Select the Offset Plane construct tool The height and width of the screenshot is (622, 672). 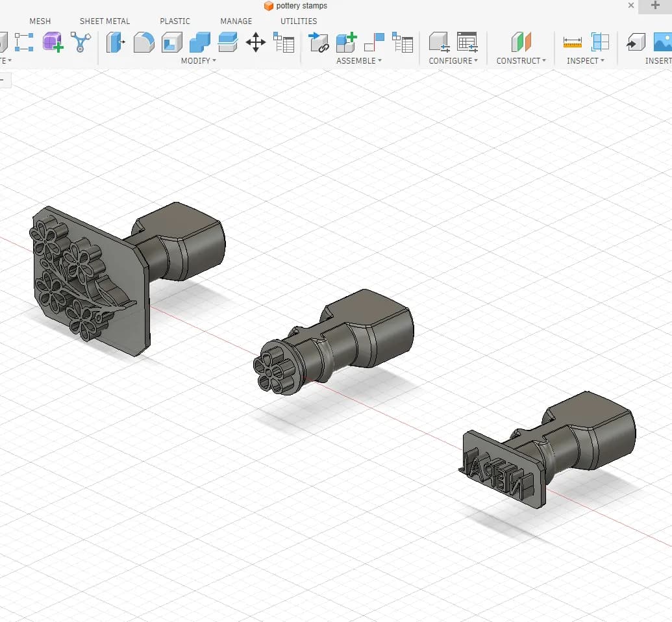tap(521, 42)
